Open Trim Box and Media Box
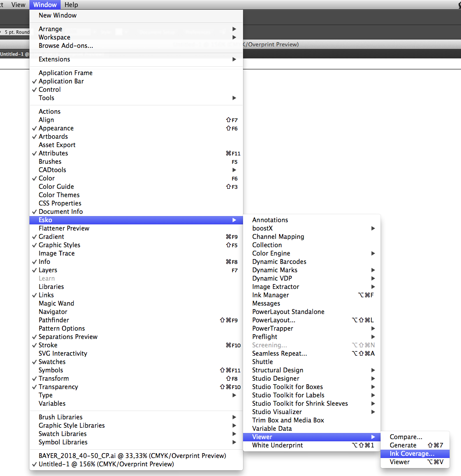 point(312,420)
